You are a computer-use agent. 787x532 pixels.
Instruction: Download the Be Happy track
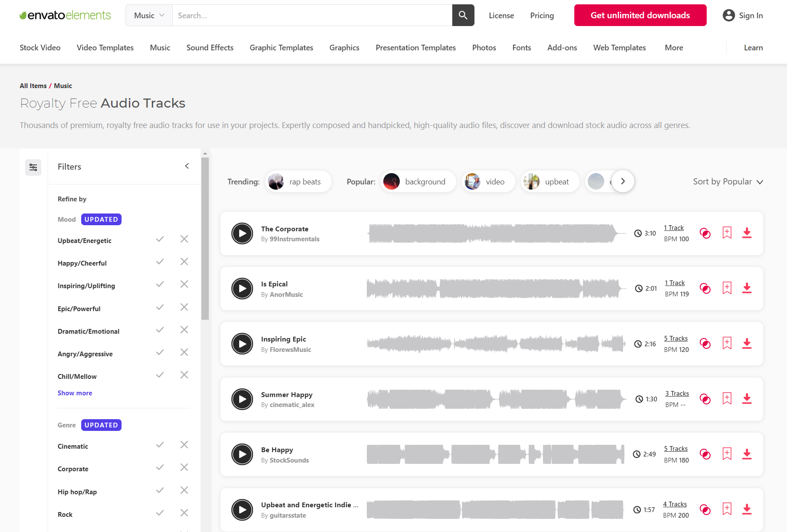pos(747,454)
